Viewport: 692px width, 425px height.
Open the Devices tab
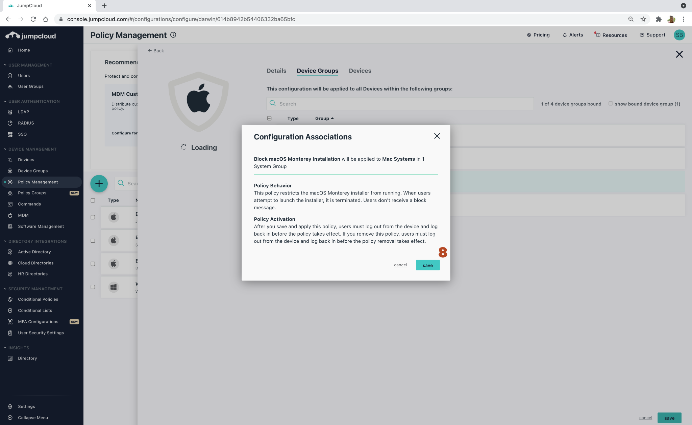tap(359, 71)
